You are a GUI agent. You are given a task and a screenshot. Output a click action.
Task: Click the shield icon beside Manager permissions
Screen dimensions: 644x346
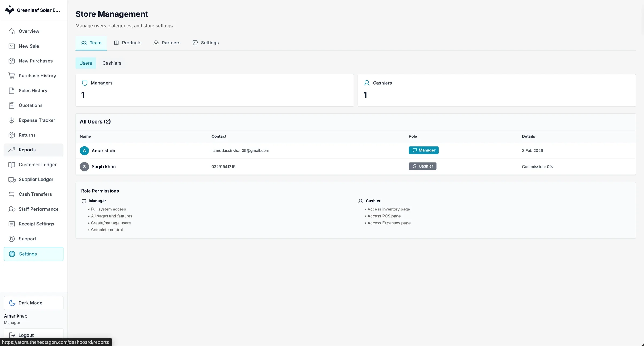(84, 201)
